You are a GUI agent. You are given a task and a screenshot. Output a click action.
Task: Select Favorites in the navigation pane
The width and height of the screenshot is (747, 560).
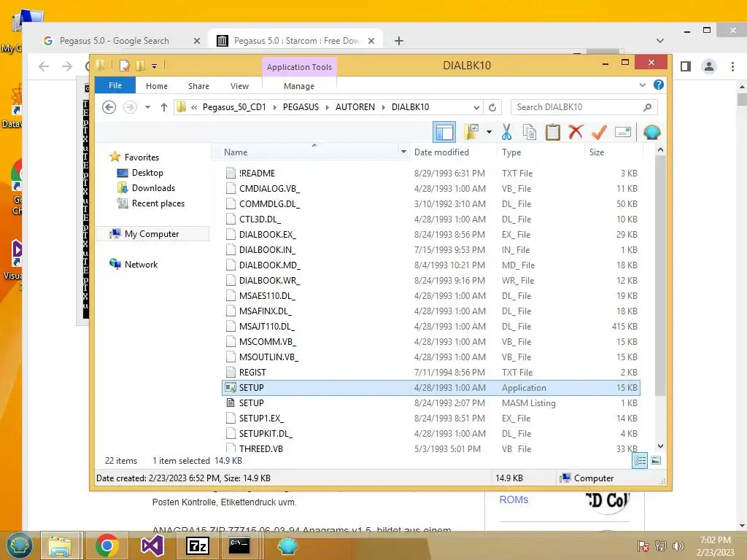click(x=142, y=157)
